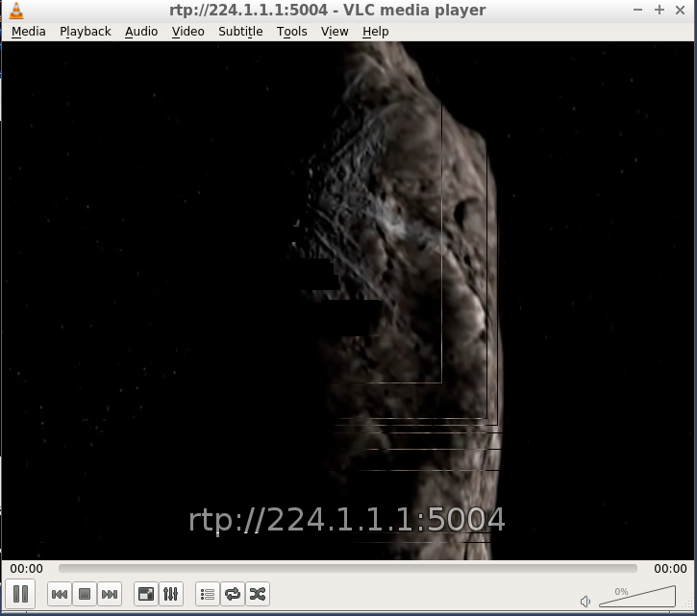Unmute audio via speaker icon
The height and width of the screenshot is (616, 697).
pos(585,602)
